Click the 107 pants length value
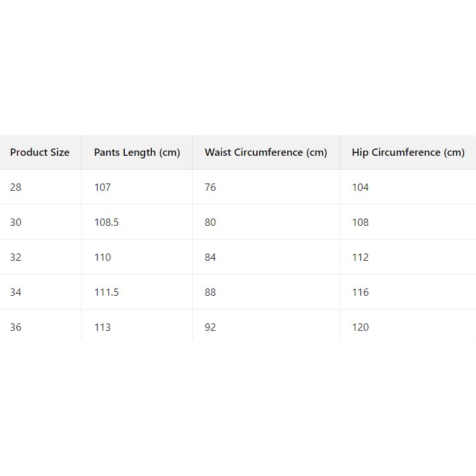The image size is (476, 476). (102, 187)
